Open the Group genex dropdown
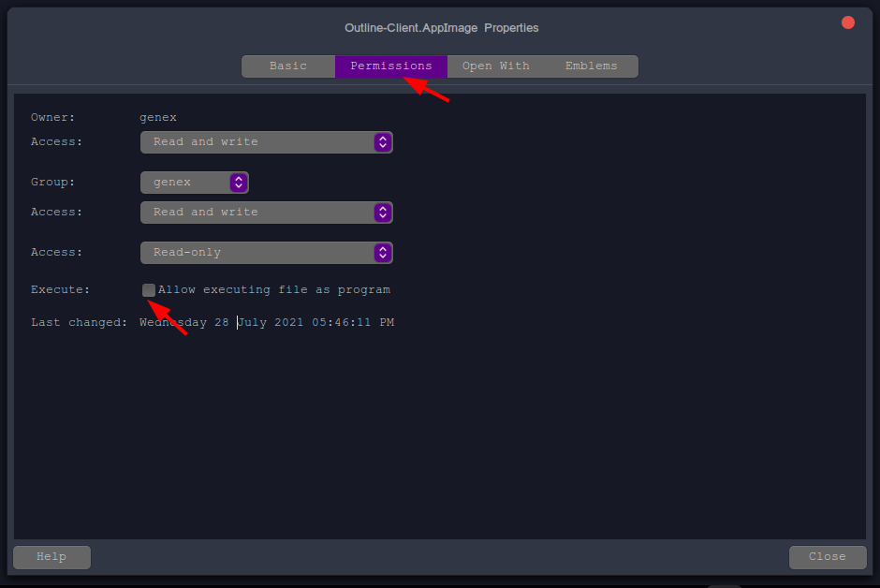This screenshot has height=588, width=880. (x=195, y=183)
